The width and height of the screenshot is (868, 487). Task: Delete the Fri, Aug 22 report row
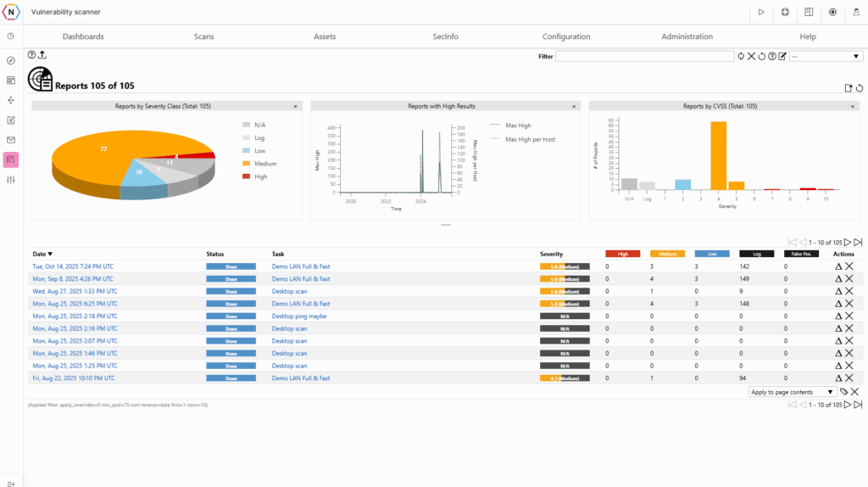pyautogui.click(x=849, y=378)
